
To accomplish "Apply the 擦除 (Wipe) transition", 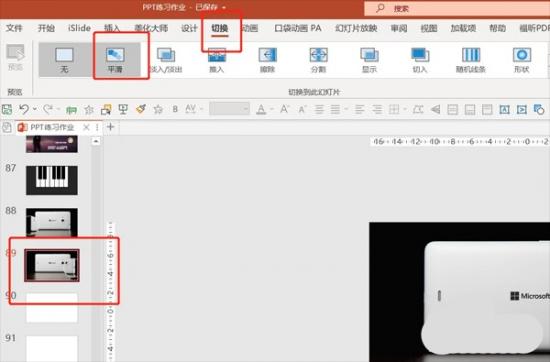I will coord(267,60).
